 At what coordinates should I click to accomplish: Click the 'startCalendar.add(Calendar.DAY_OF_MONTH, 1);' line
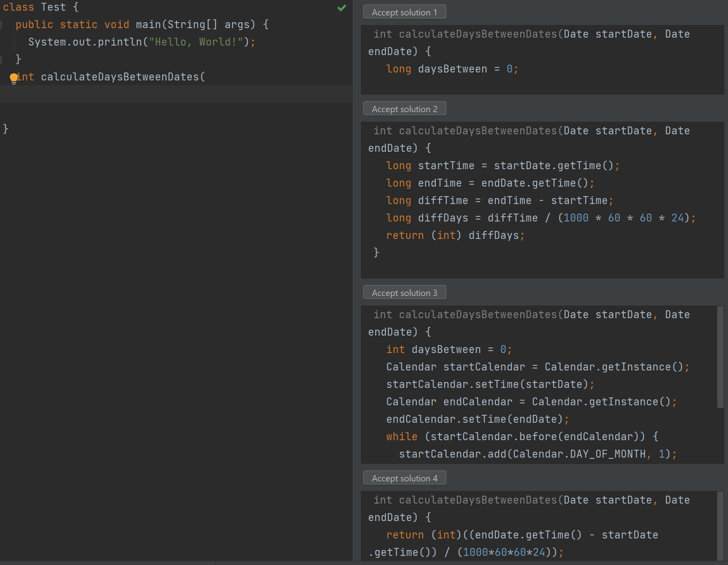(x=538, y=454)
